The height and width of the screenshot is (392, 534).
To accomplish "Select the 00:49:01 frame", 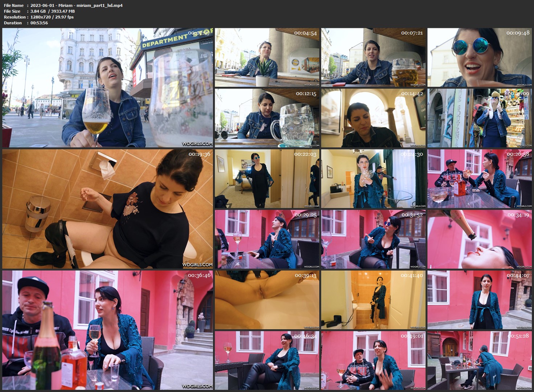I will 373,360.
